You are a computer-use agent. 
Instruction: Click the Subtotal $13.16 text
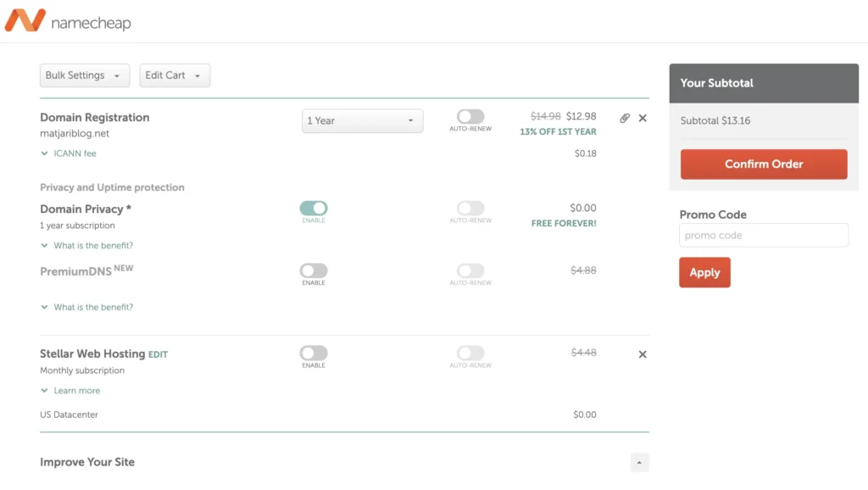tap(715, 120)
